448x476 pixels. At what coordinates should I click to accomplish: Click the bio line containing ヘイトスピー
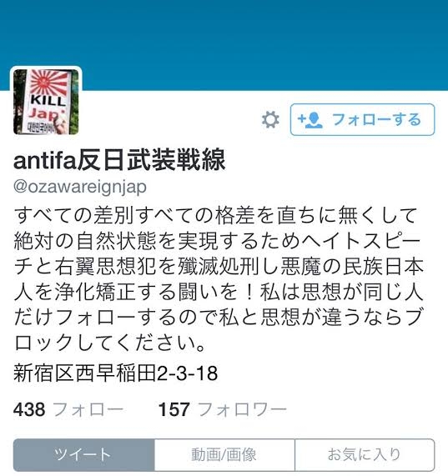click(218, 241)
